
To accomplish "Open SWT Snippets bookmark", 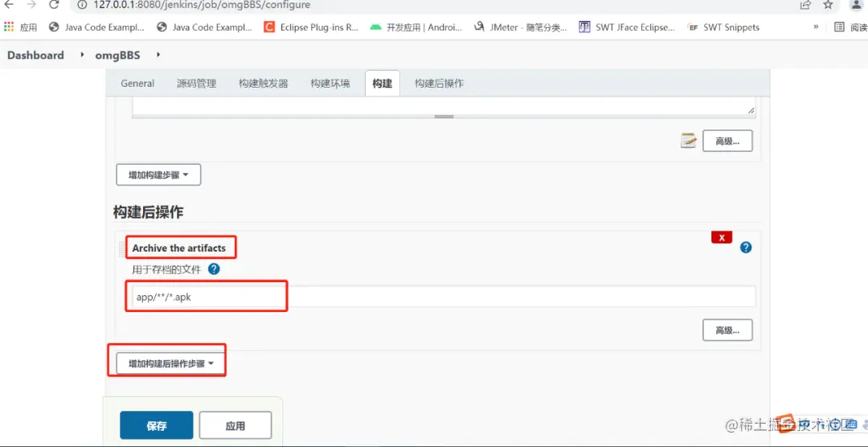I will [723, 27].
